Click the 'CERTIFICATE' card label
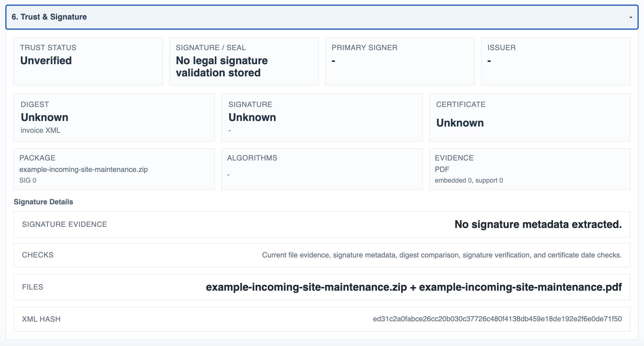This screenshot has height=346, width=644. [461, 104]
